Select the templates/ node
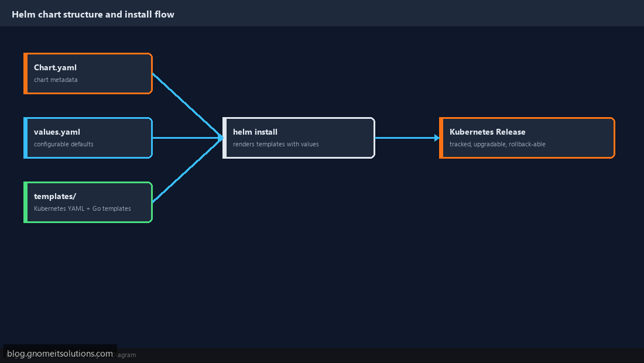The image size is (644, 363). (x=88, y=203)
